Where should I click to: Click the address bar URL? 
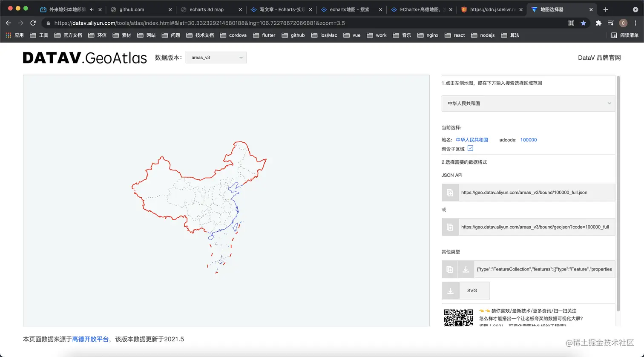point(200,23)
